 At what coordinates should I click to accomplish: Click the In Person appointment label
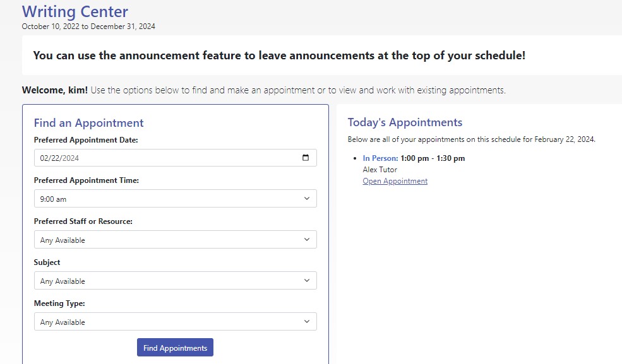pos(380,158)
